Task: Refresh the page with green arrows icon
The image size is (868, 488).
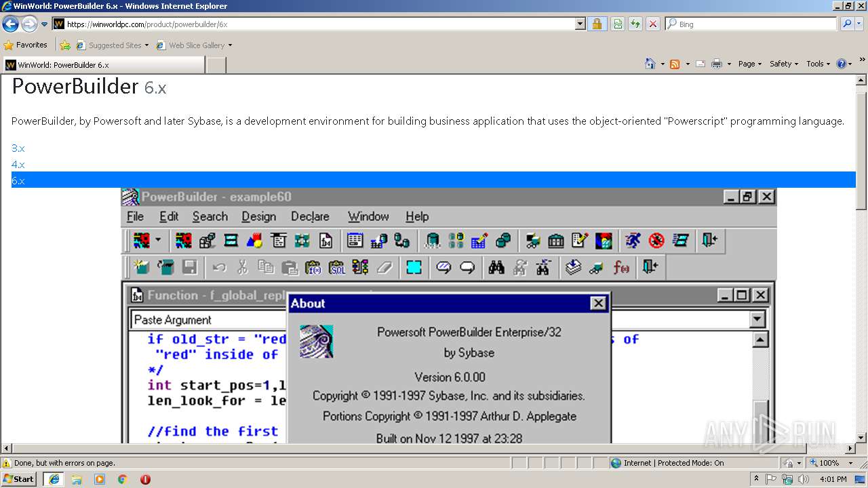Action: pos(635,24)
